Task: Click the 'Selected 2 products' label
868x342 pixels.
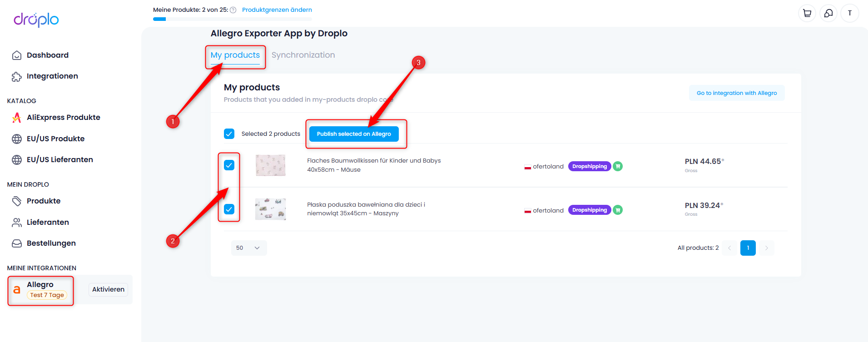Action: click(x=271, y=134)
